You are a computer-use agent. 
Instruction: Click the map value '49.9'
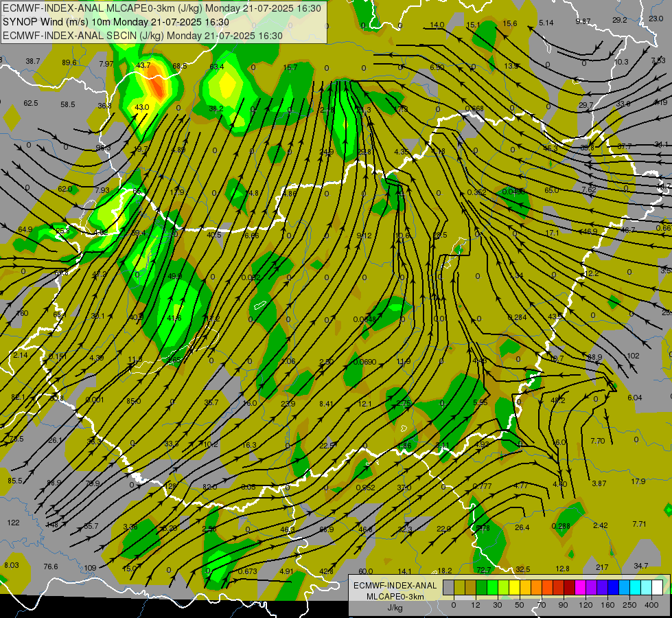(175, 276)
